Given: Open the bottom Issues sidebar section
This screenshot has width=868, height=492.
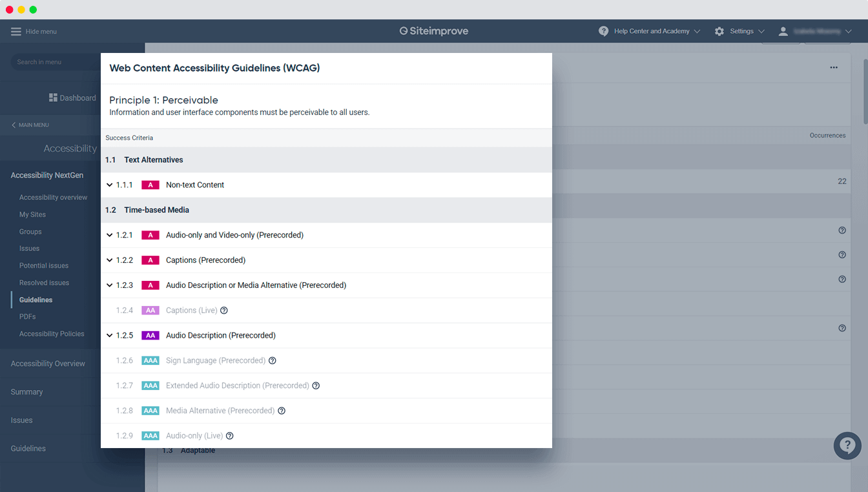Looking at the screenshot, I should tap(21, 420).
